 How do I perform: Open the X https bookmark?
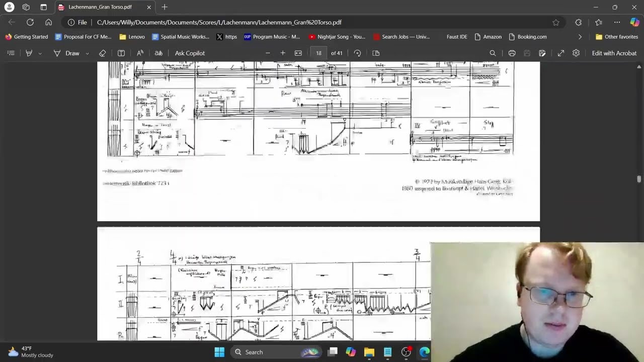tap(226, 37)
